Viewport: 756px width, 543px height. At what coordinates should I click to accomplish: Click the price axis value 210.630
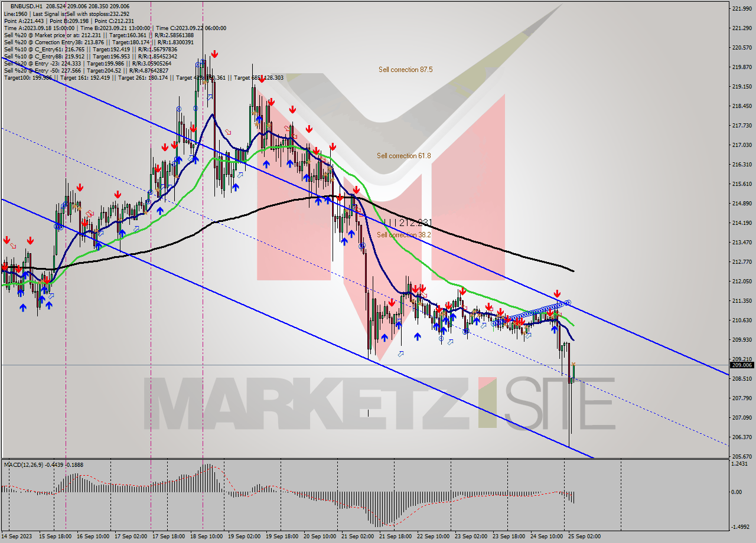(741, 320)
